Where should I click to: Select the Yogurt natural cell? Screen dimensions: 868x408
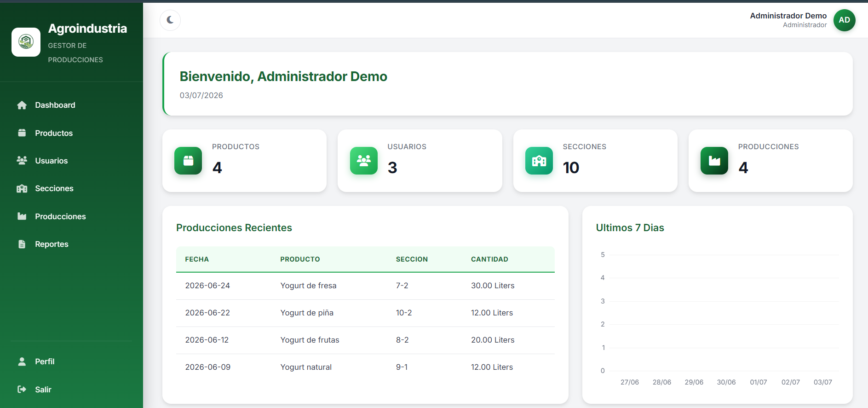[306, 367]
